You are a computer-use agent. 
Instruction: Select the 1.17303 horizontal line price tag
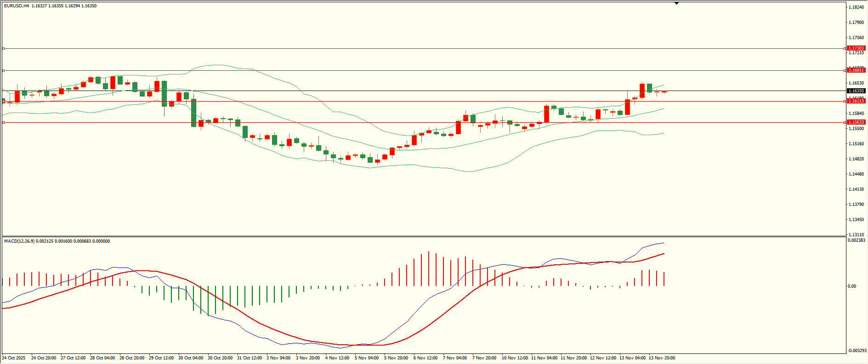pos(856,48)
